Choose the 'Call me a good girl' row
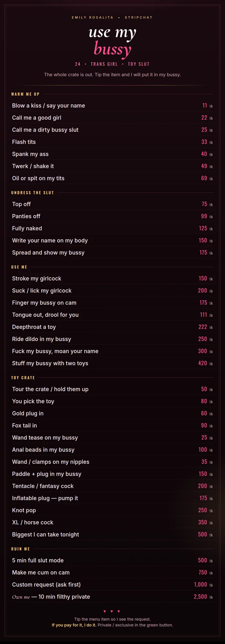 click(x=113, y=118)
